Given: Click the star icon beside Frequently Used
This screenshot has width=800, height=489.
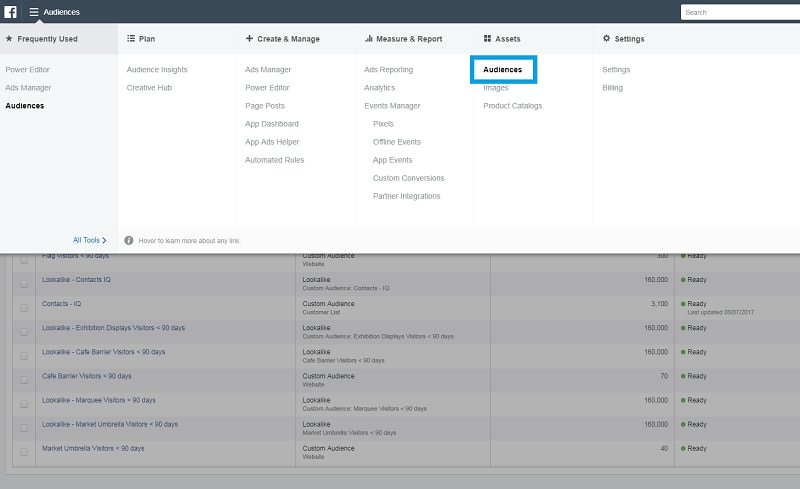Looking at the screenshot, I should click(9, 38).
